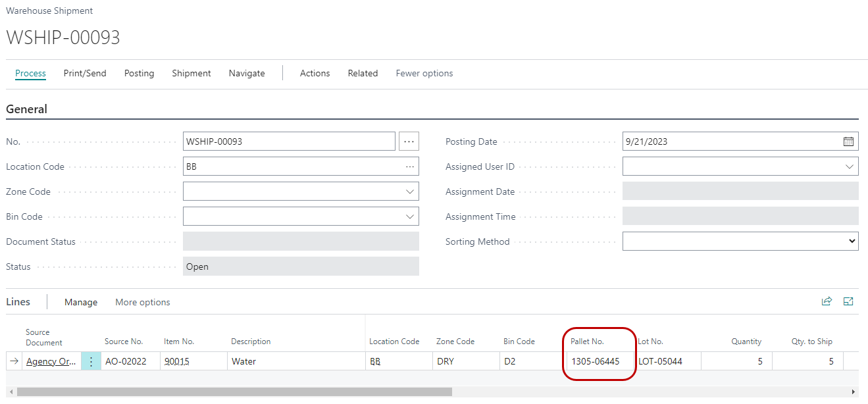Click the Agency Order source document link

point(52,361)
